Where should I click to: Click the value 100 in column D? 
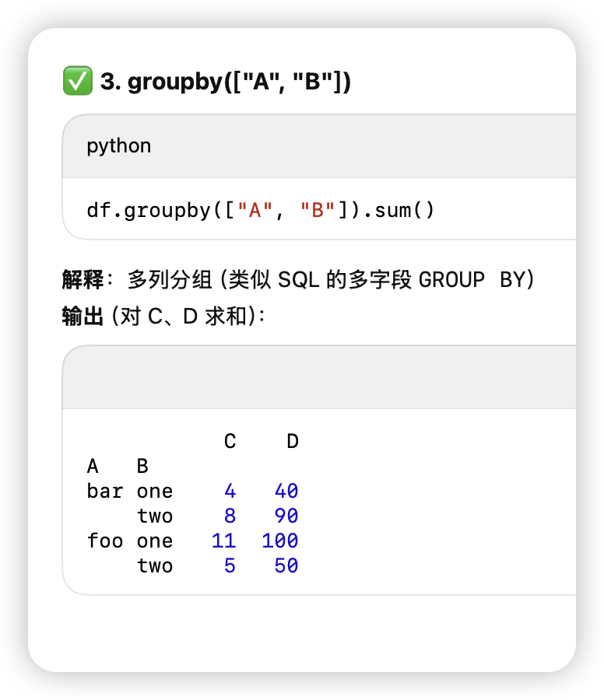(279, 541)
